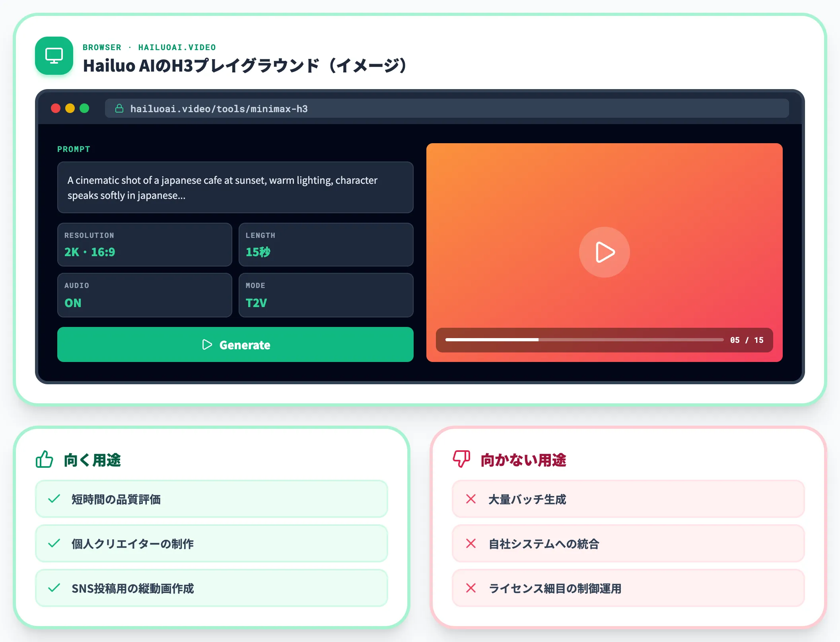Select the 個人クリエイターの制作 item

point(212,543)
